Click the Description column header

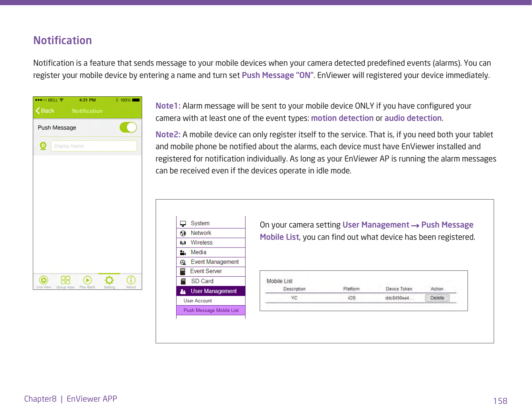click(x=294, y=289)
